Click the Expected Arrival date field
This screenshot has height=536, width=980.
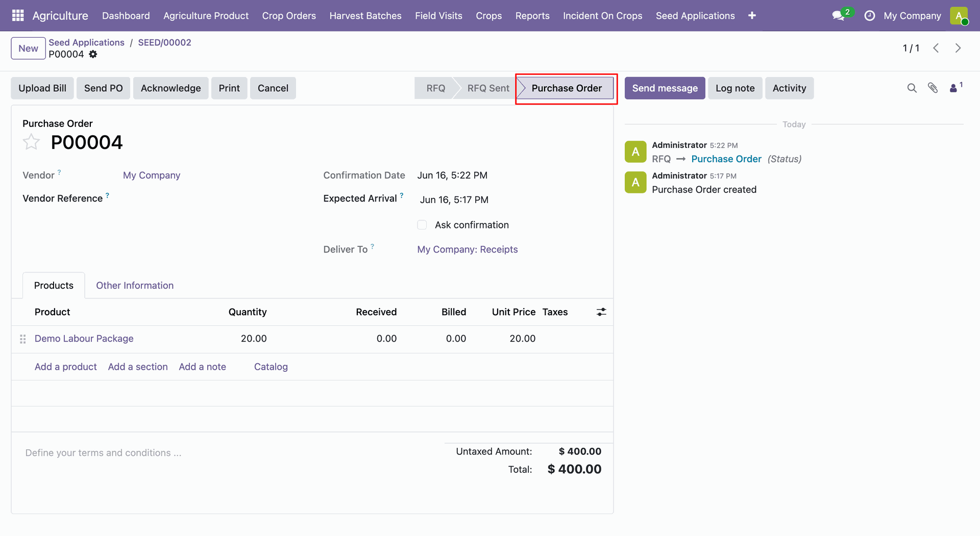click(x=454, y=200)
